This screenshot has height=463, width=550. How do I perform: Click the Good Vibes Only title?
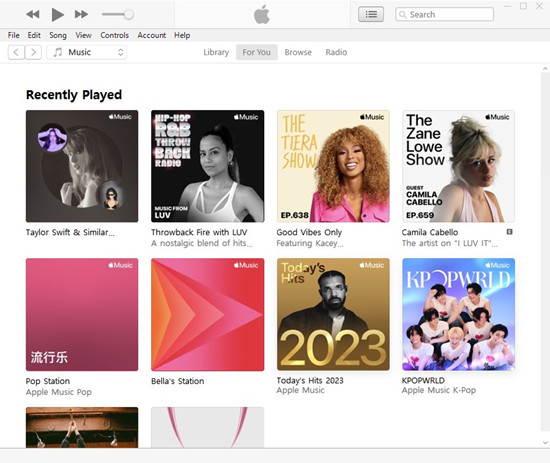pyautogui.click(x=309, y=232)
